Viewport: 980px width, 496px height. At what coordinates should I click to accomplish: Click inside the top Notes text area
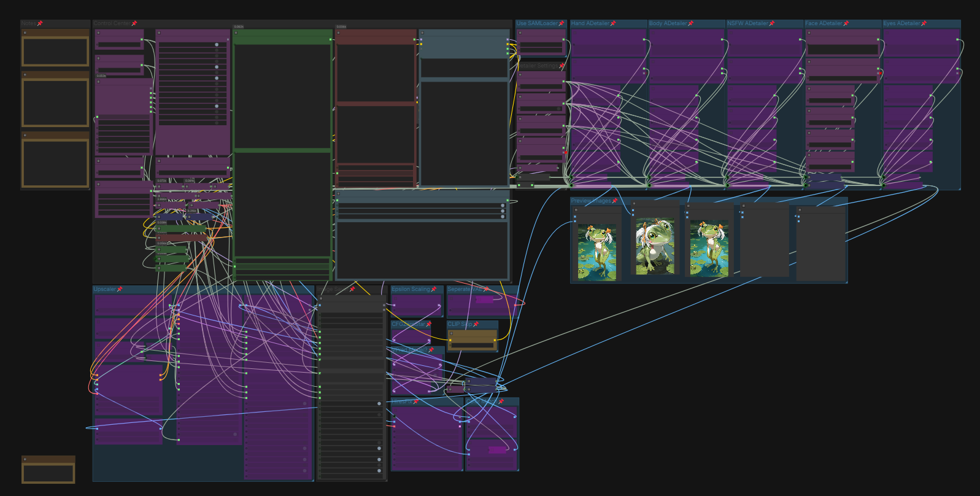[x=55, y=52]
